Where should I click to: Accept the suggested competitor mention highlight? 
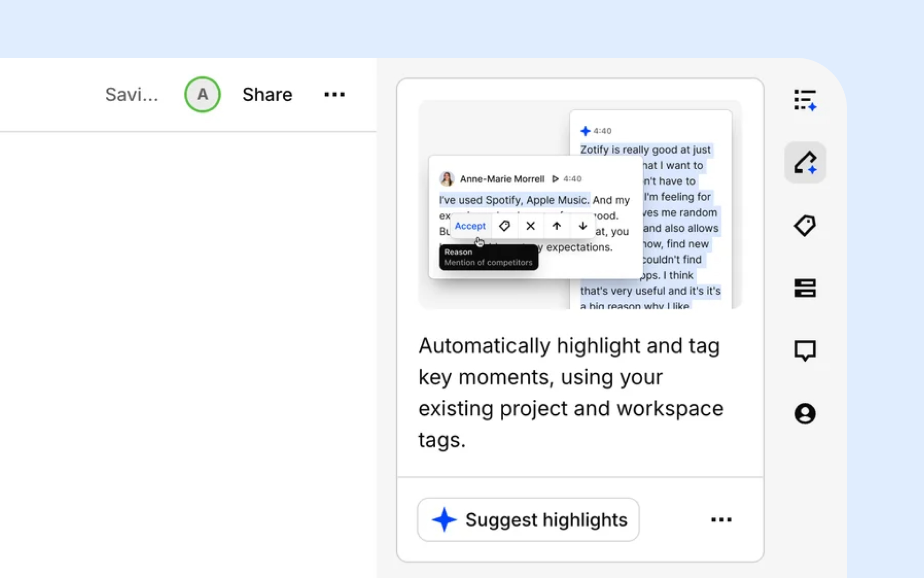[x=470, y=226]
